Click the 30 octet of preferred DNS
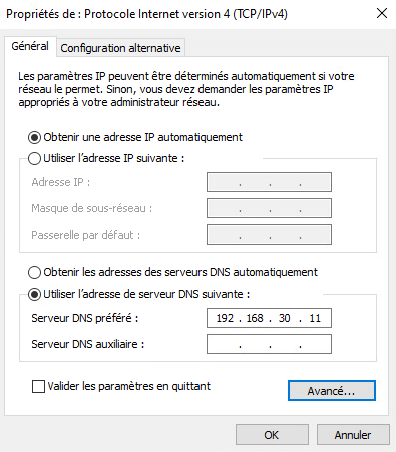The width and height of the screenshot is (396, 452). coord(285,318)
